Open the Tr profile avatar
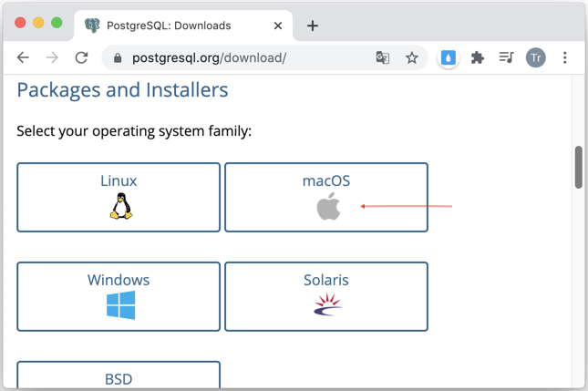The width and height of the screenshot is (588, 391). [535, 57]
